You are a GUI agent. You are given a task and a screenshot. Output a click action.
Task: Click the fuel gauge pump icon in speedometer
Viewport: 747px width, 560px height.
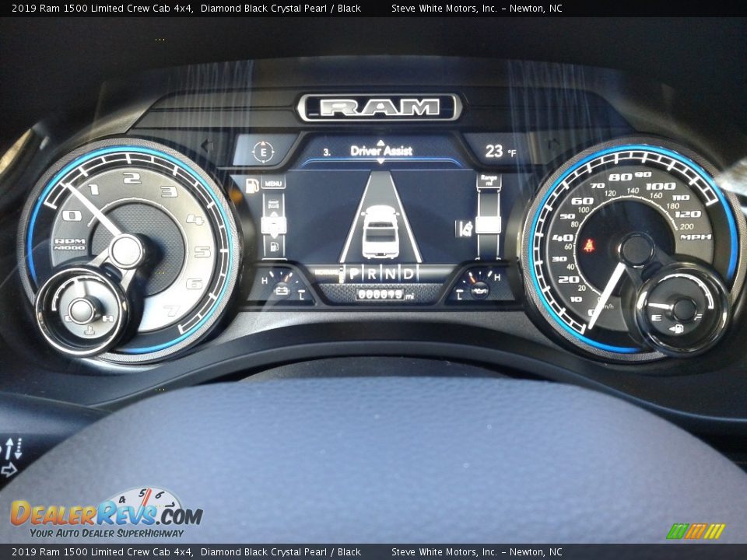pos(675,329)
